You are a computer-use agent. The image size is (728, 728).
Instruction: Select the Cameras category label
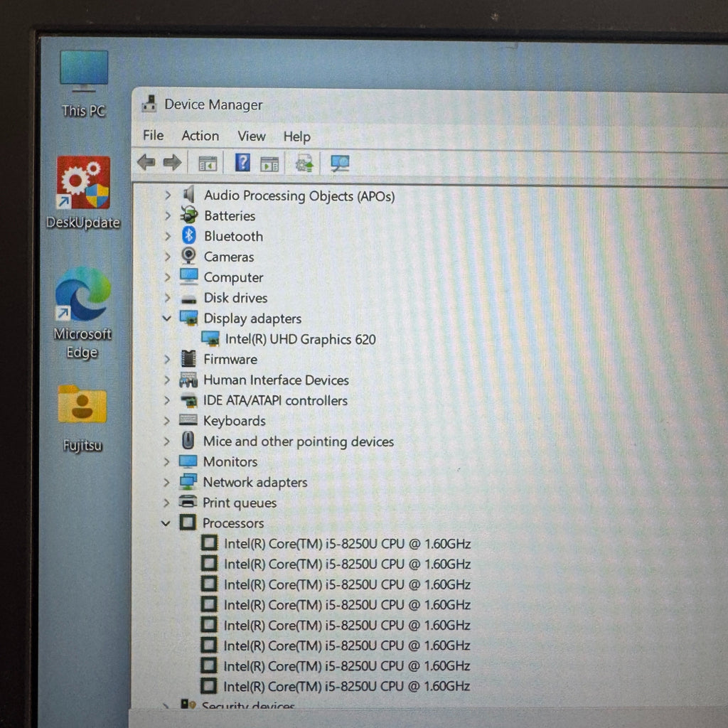(228, 257)
